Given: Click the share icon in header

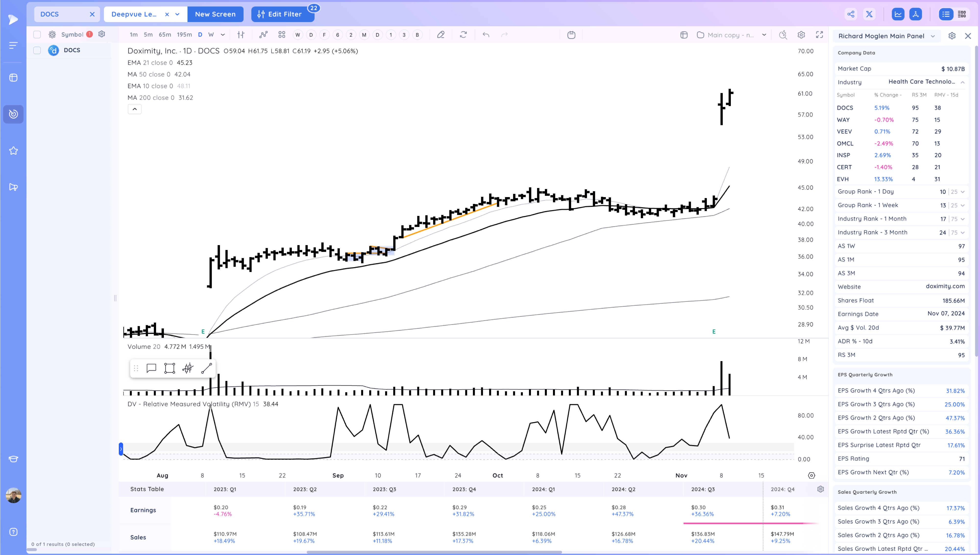Looking at the screenshot, I should (850, 14).
